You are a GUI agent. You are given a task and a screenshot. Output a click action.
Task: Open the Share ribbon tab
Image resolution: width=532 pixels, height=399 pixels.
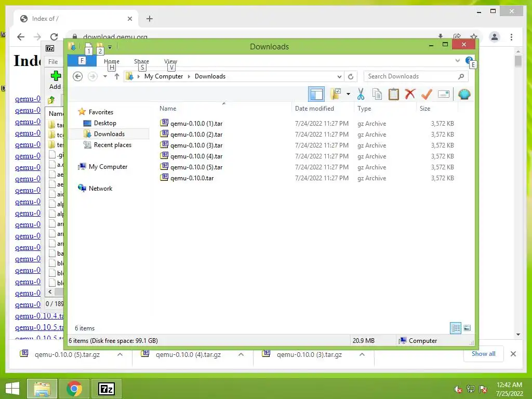(x=141, y=61)
